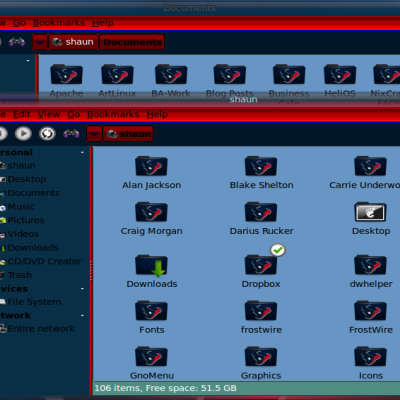Click shaun path button in Documents window
Viewport: 400px width, 400px height.
tap(73, 42)
